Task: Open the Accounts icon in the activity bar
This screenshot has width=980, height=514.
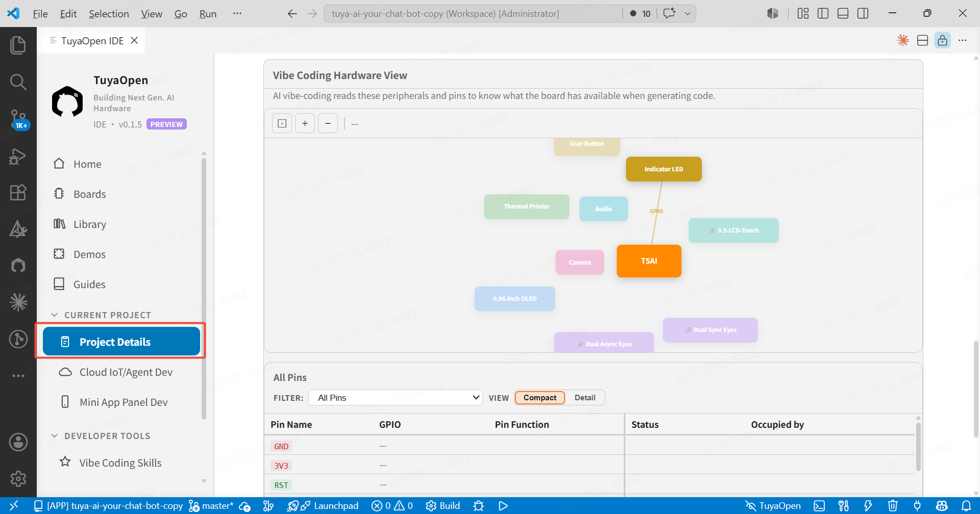Action: 18,442
